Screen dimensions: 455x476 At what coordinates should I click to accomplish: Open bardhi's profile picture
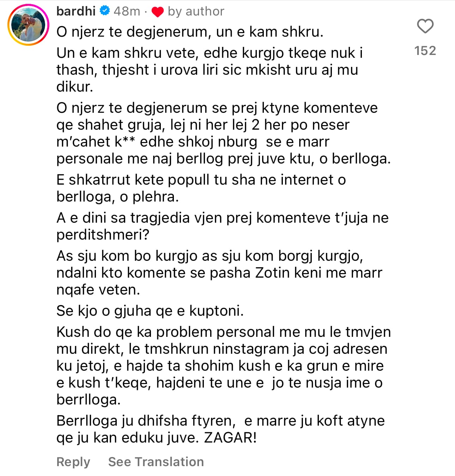pos(28,25)
